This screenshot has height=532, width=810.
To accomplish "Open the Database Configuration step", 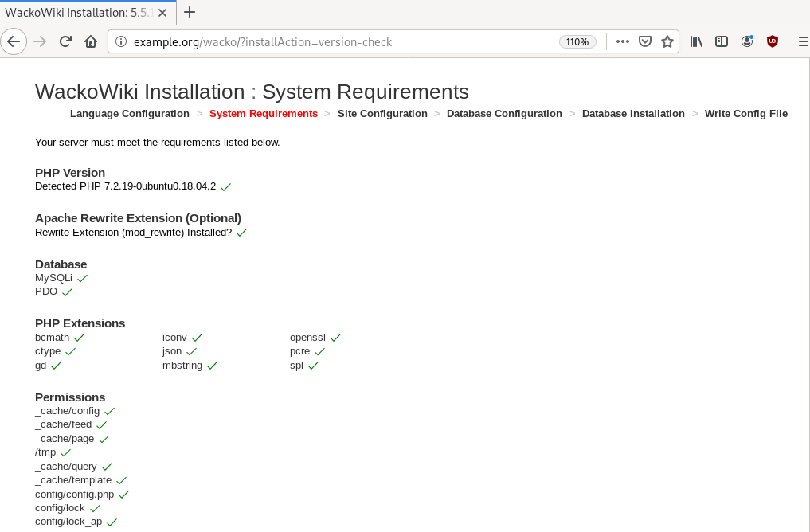I will (504, 114).
